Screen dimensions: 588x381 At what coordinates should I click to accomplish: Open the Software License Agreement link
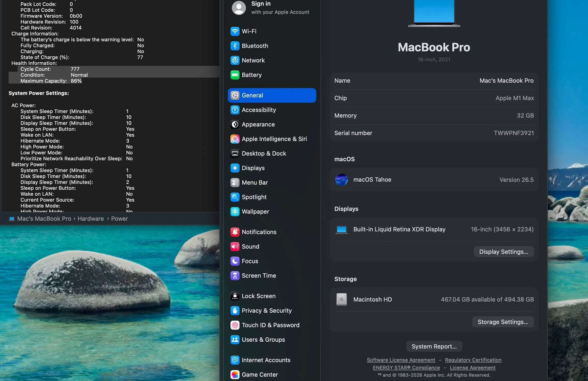click(x=401, y=360)
